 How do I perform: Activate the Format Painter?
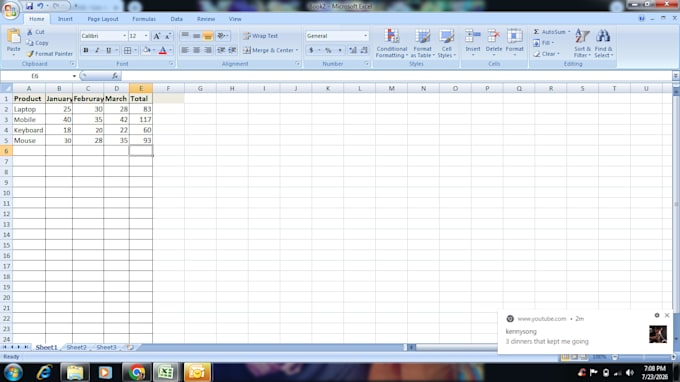pyautogui.click(x=49, y=54)
